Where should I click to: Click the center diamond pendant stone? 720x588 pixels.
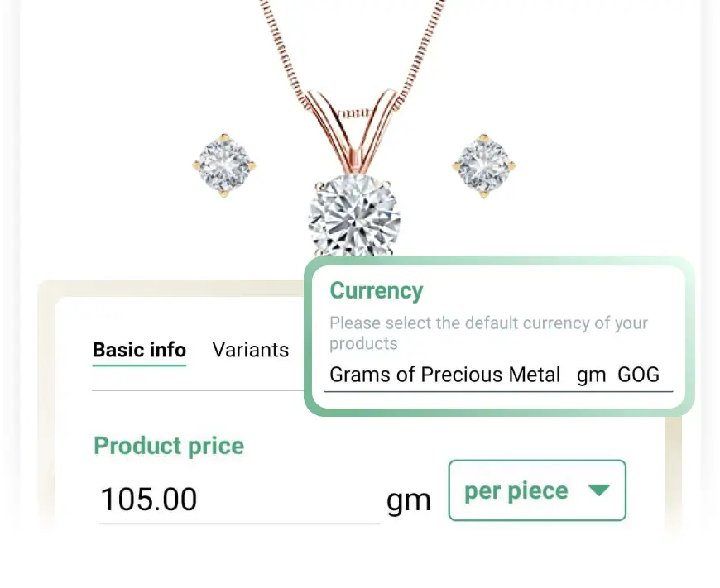pyautogui.click(x=353, y=216)
